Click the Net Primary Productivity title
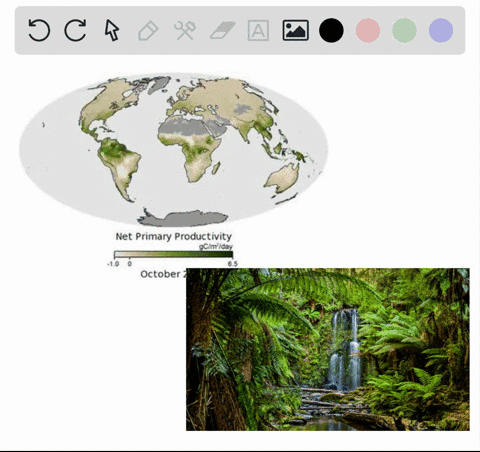 point(174,236)
